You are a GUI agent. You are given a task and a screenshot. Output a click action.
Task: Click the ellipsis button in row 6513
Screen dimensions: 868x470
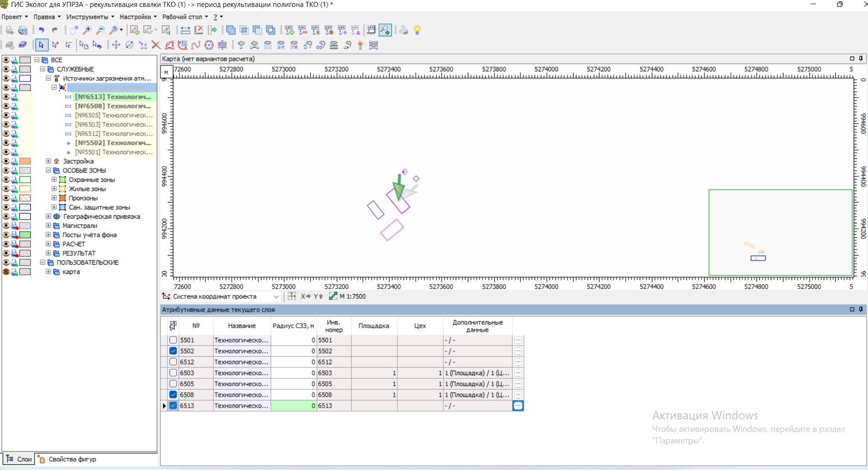518,406
